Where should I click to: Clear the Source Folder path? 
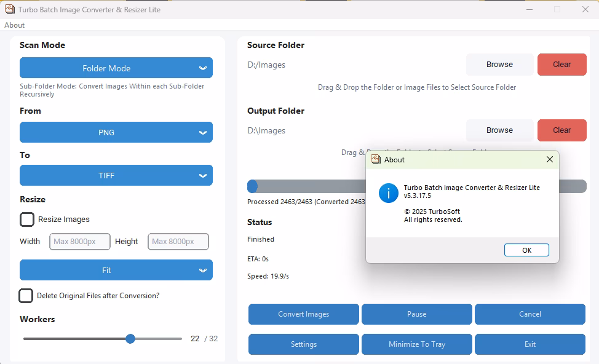561,65
